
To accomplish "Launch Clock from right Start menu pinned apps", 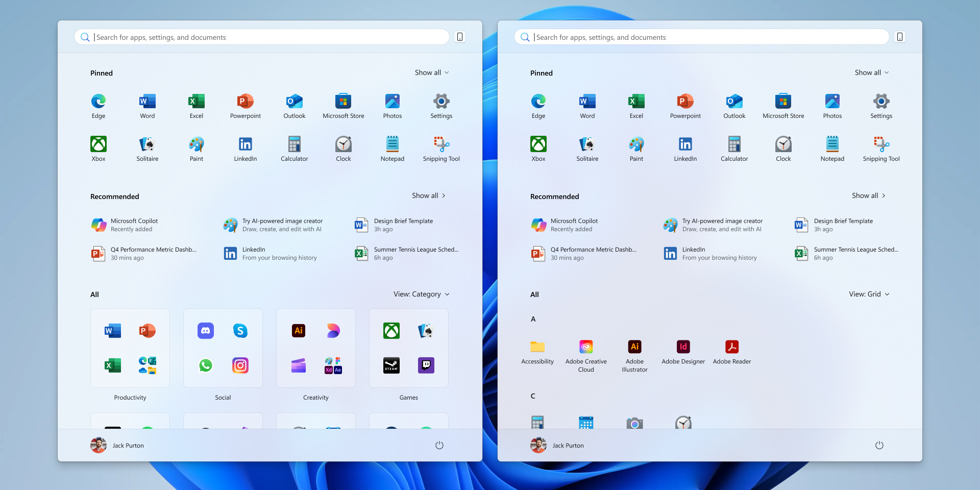I will click(x=783, y=149).
